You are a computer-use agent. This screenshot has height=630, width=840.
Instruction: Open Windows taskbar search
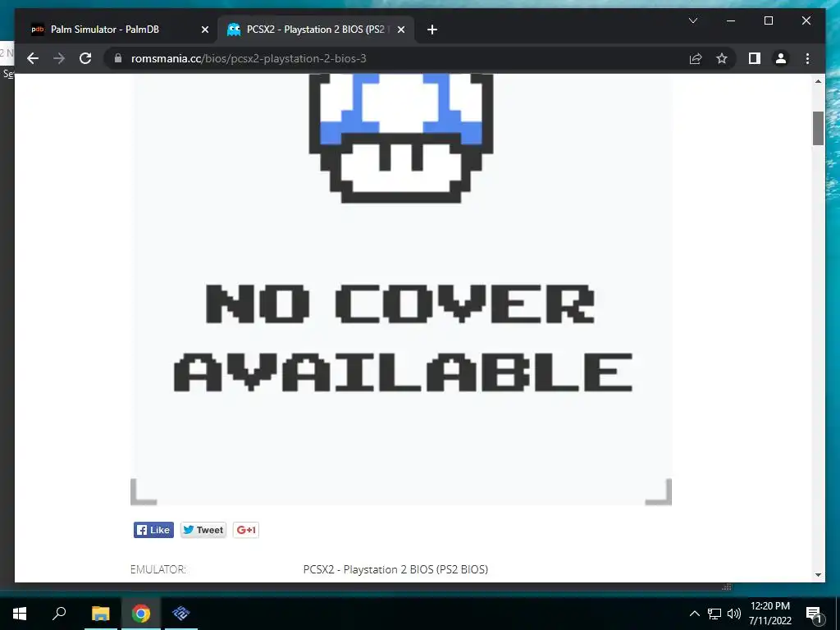(x=59, y=614)
